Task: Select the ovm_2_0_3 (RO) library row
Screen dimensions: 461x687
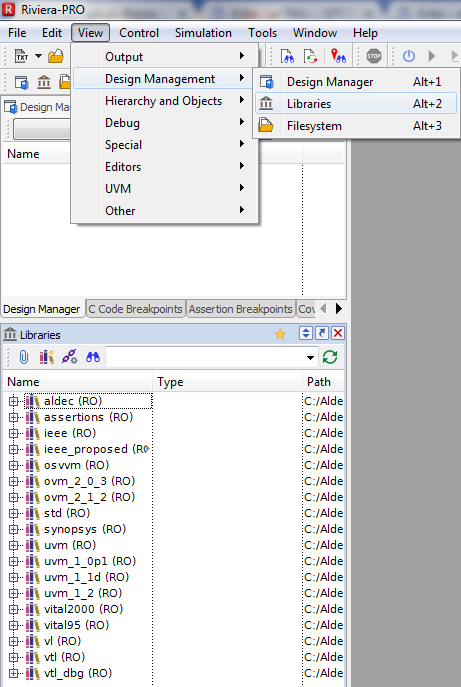Action: coord(89,481)
